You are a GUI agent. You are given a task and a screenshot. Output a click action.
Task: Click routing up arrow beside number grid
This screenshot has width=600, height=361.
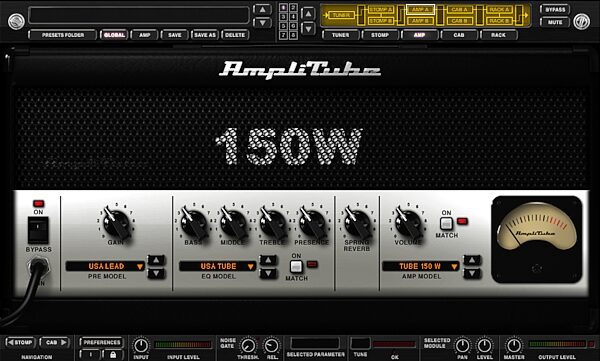coord(308,14)
